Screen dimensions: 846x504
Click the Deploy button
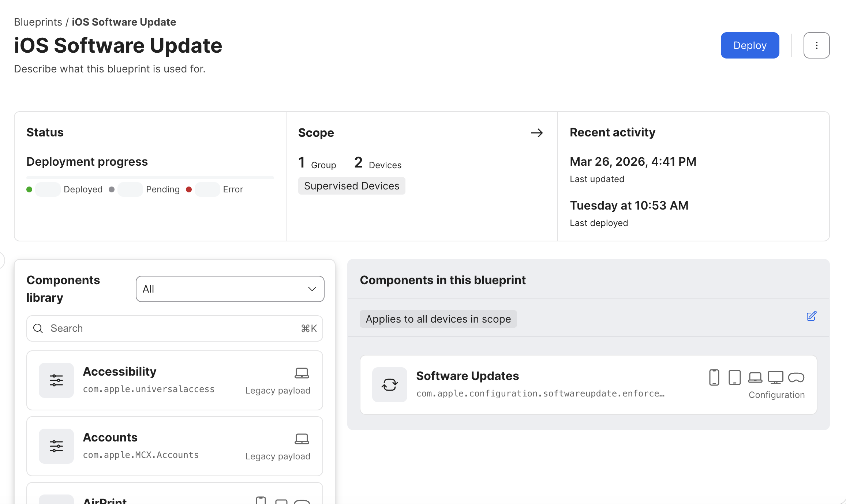click(750, 45)
